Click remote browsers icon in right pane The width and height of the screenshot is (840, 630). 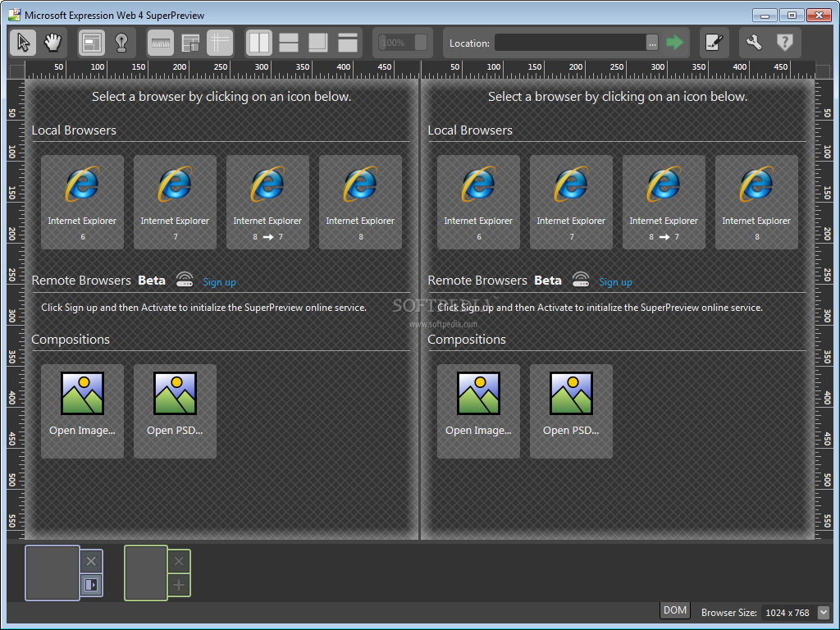click(581, 279)
